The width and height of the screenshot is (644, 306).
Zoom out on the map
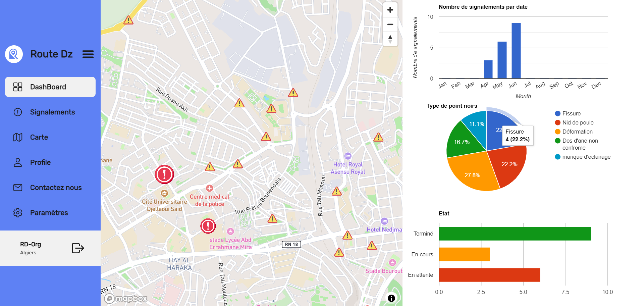[x=390, y=24]
